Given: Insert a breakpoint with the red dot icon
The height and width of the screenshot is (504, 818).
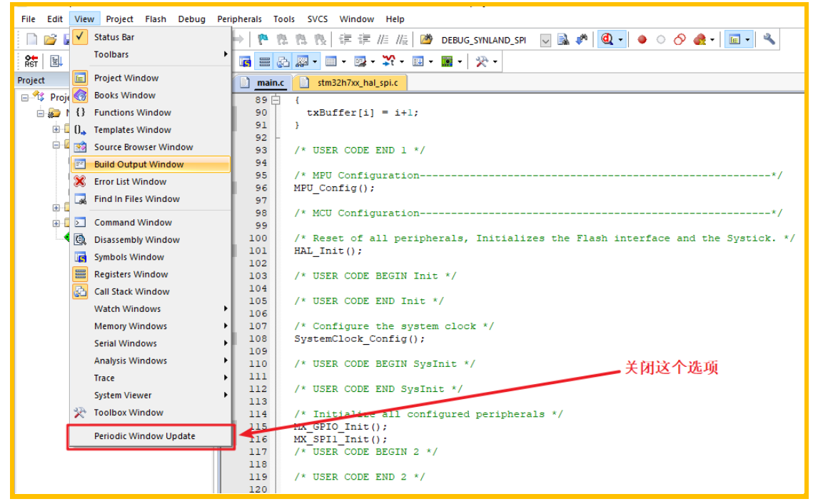Looking at the screenshot, I should point(642,39).
